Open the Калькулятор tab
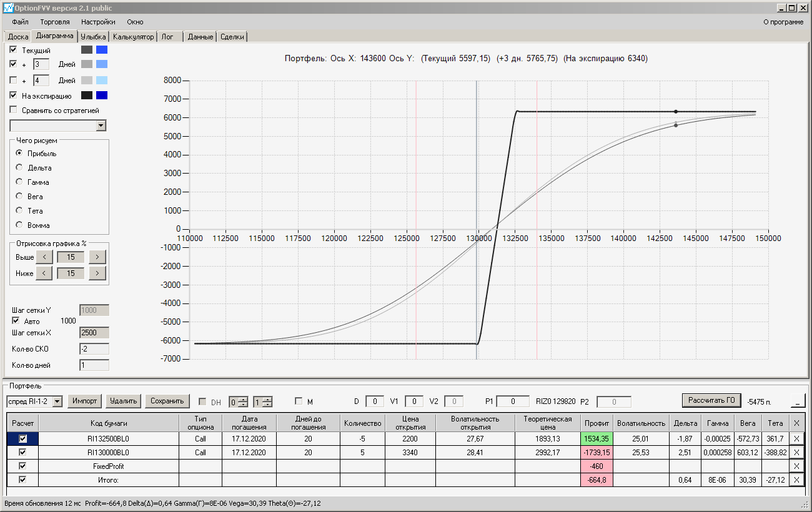 [x=133, y=37]
